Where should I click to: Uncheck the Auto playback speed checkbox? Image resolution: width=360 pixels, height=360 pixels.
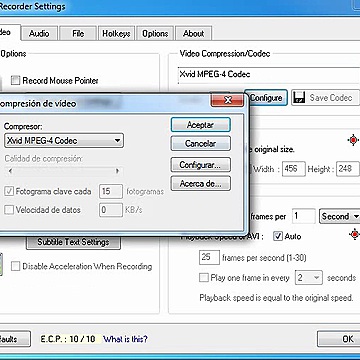[x=278, y=236]
